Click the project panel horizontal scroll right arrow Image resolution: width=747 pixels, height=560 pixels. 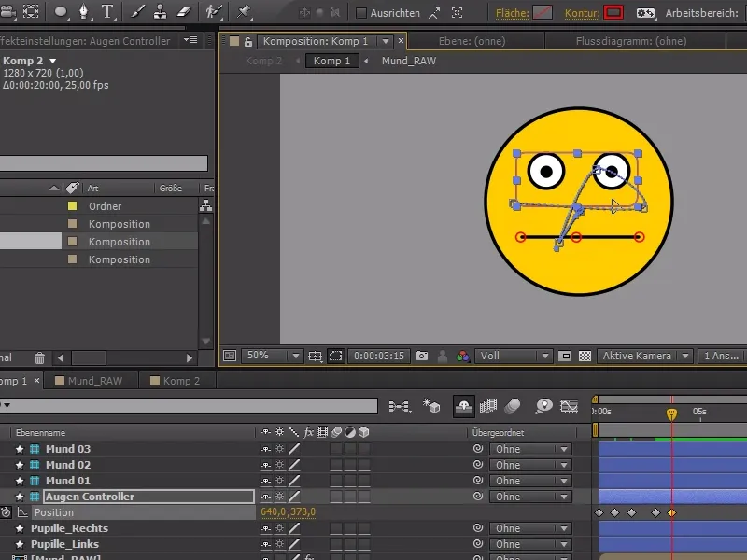pos(190,357)
